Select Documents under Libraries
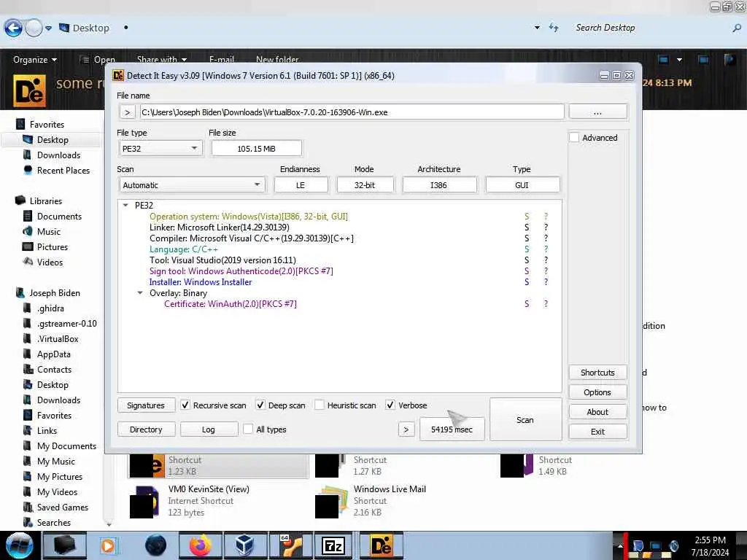 59,216
